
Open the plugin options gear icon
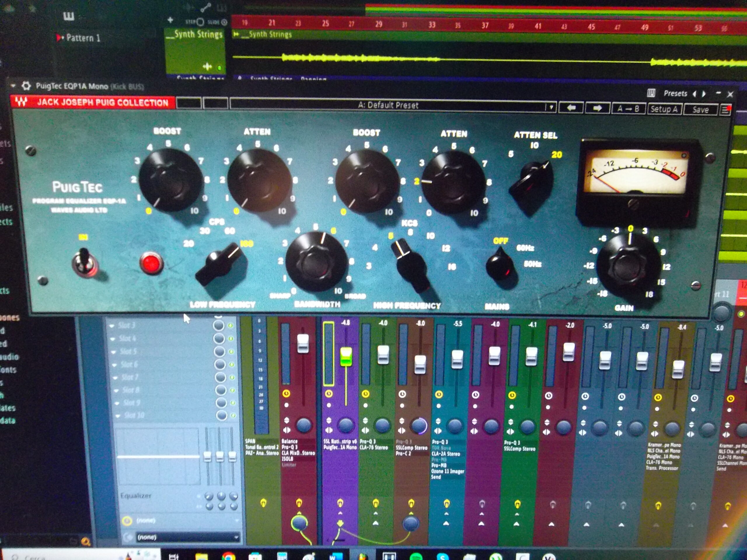pos(26,86)
